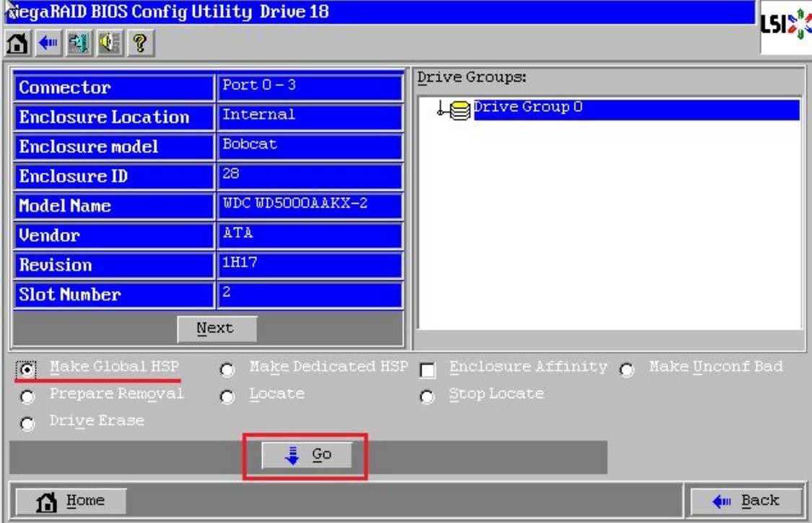Select Drive Group 0 in tree
812x523 pixels.
(x=637, y=109)
